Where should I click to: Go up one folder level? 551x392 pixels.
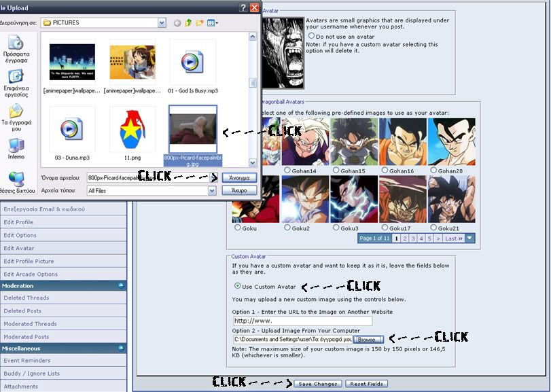pos(188,23)
